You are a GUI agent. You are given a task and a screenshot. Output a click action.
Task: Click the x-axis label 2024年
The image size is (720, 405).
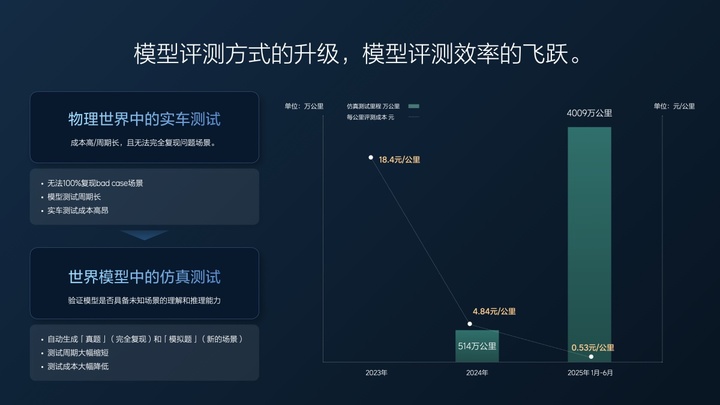pyautogui.click(x=477, y=373)
